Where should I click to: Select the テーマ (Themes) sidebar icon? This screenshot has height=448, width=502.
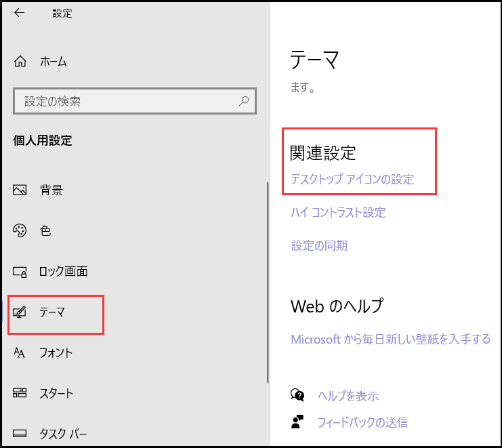pyautogui.click(x=20, y=312)
